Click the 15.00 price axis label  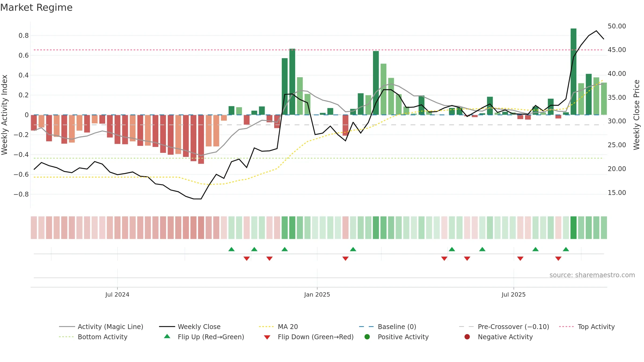[x=617, y=193]
